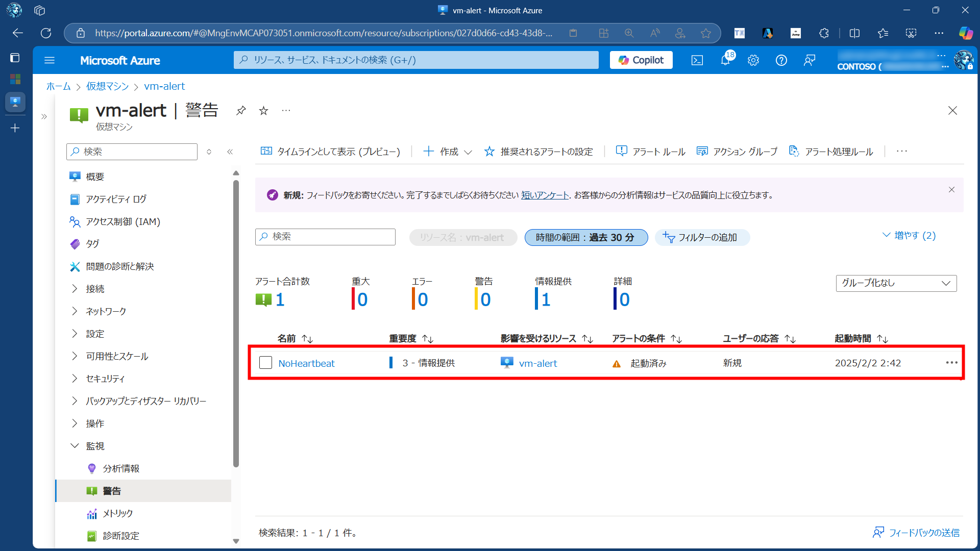Screen dimensions: 980x551
Task: Open the Azure portal hamburger menu
Action: (50, 60)
